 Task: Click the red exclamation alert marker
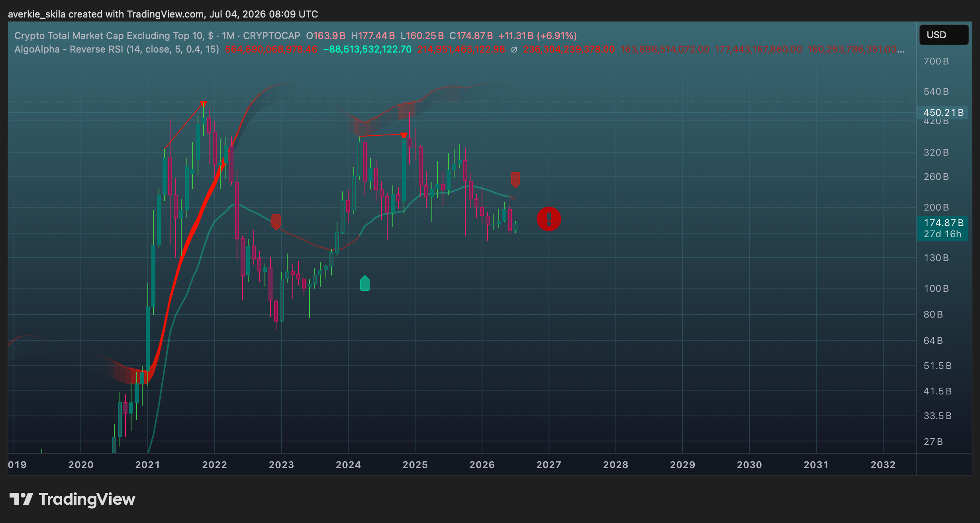click(549, 219)
